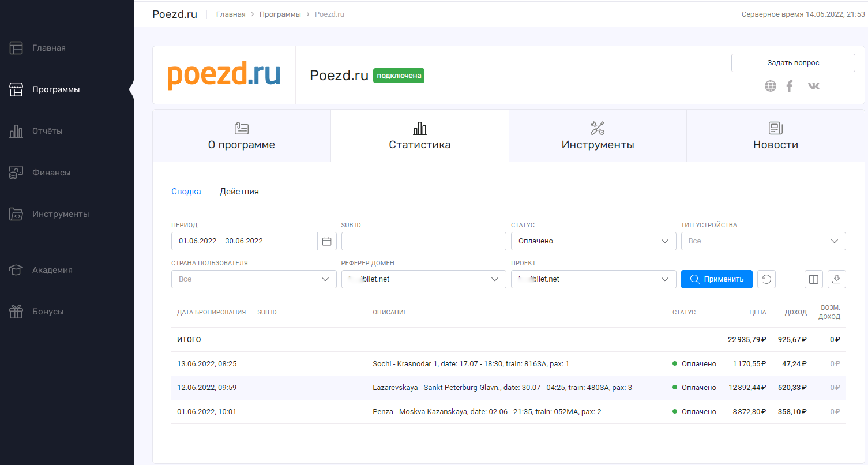Go to Главная breadcrumb link

tap(231, 14)
